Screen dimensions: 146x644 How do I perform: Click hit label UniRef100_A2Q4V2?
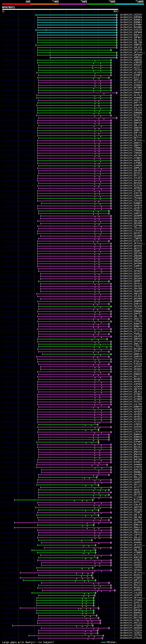[x=131, y=482]
